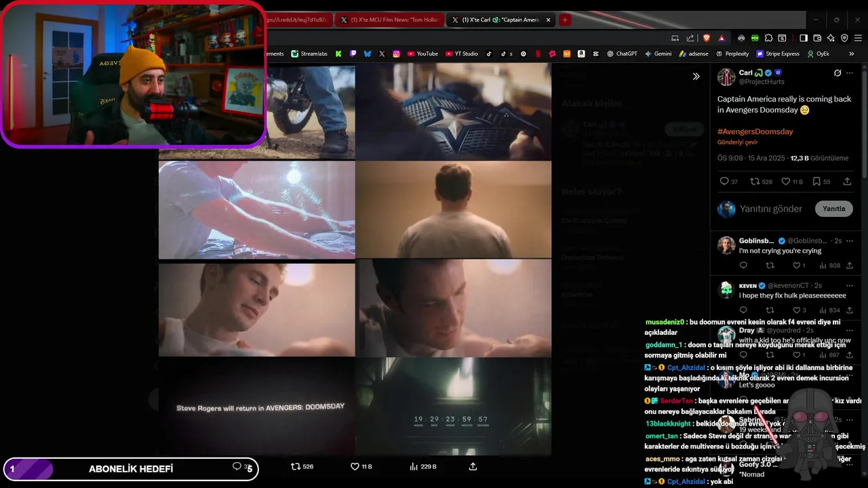Open Kick bookmark icon
Viewport: 868px width, 488px height.
click(338, 54)
